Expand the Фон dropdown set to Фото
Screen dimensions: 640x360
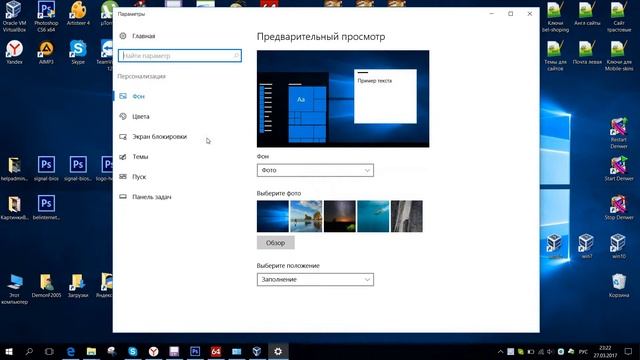315,170
